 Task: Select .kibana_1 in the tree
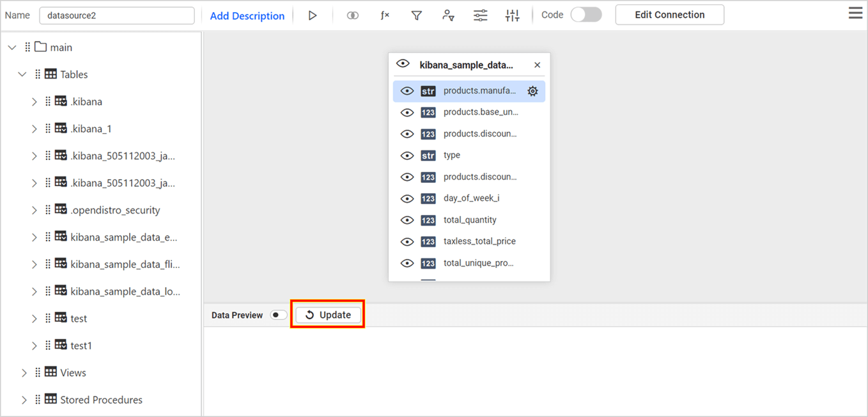click(x=91, y=129)
